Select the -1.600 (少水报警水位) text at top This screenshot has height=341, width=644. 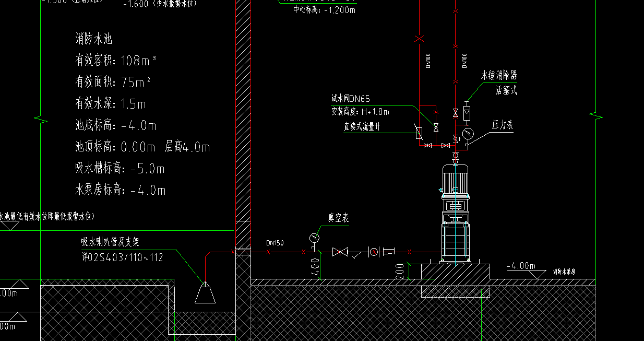[x=159, y=4]
